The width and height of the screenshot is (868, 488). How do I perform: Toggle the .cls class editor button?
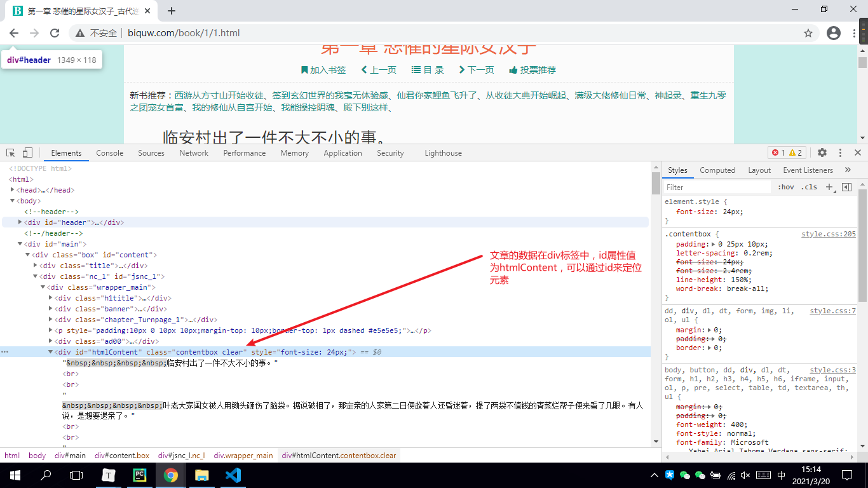coord(809,187)
